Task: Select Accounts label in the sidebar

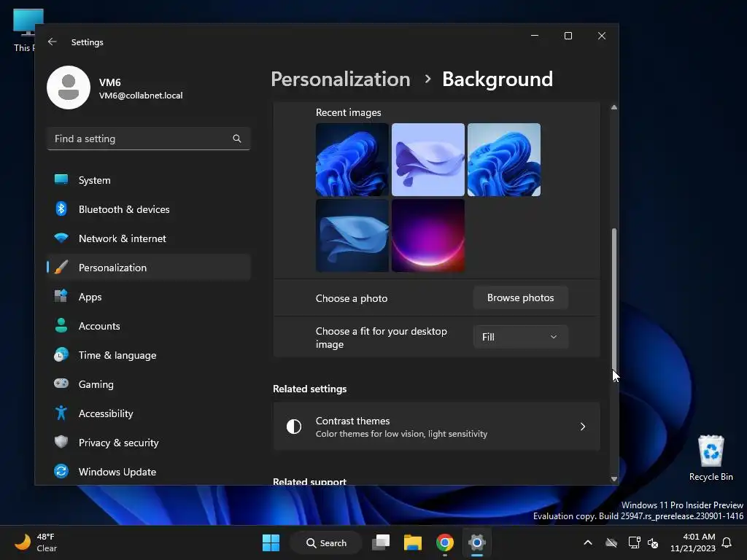Action: point(99,326)
